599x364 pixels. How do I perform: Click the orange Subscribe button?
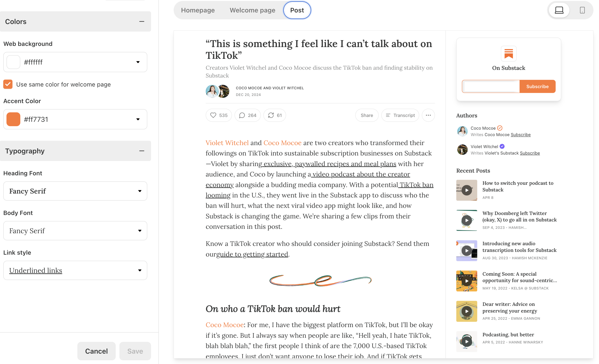coord(537,87)
